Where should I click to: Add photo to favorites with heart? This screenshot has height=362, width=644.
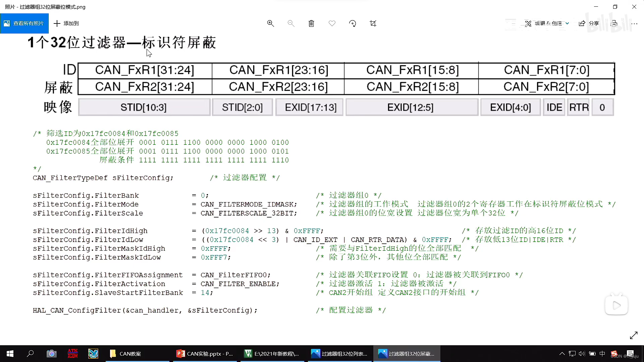332,23
